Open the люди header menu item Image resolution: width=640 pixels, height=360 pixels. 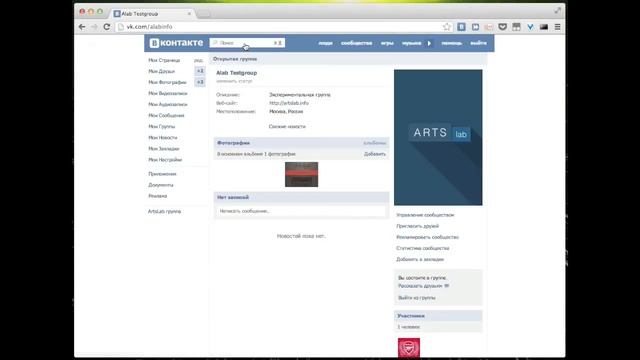325,43
